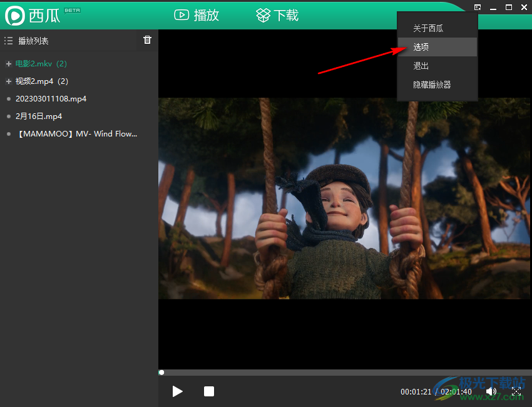Click the 00:01:21 elapsed time
This screenshot has width=532, height=407.
[x=416, y=392]
